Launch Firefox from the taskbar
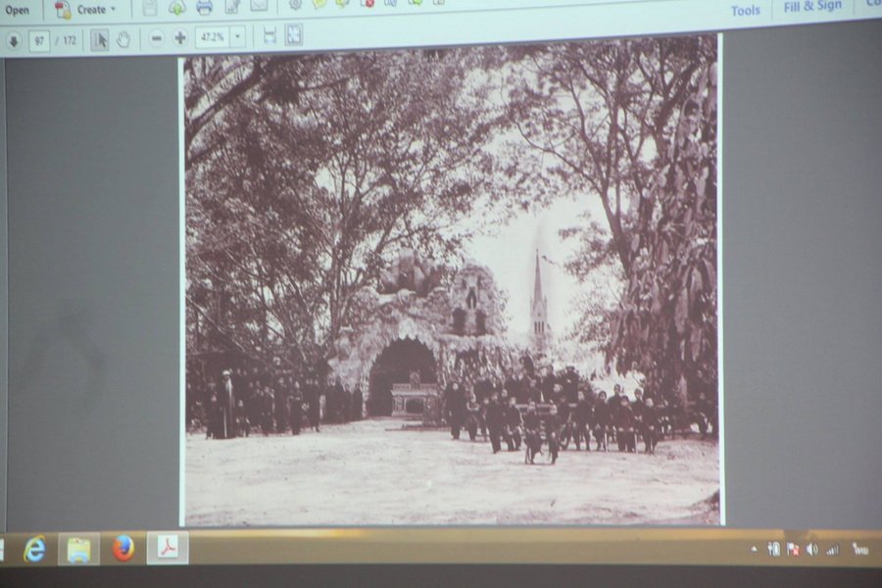This screenshot has height=588, width=882. click(x=123, y=549)
